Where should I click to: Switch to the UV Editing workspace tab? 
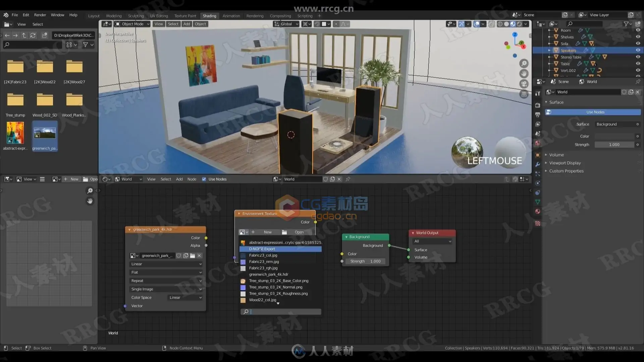click(159, 16)
